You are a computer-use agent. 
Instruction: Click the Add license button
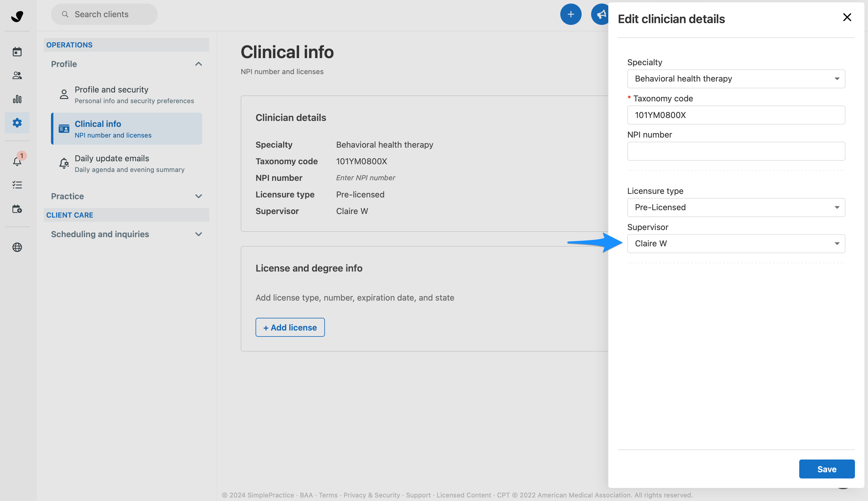click(290, 327)
